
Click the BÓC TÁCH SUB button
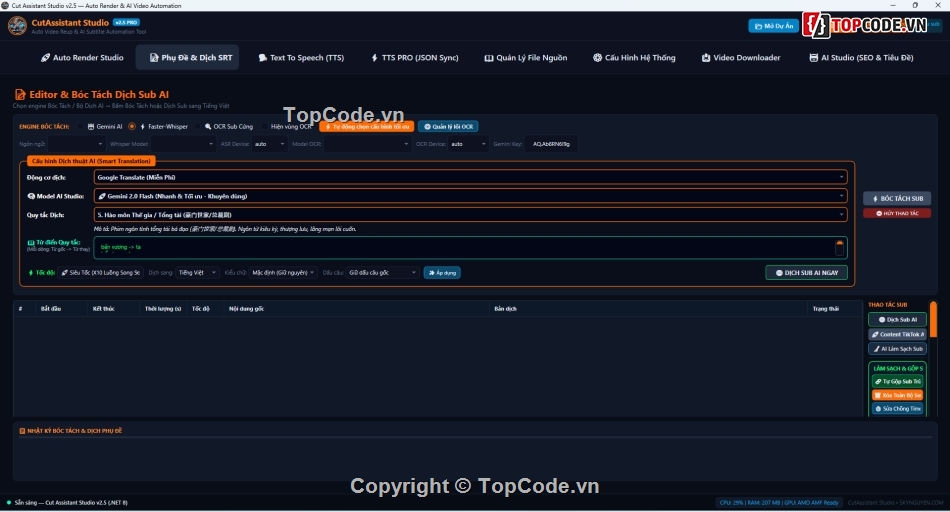[x=897, y=199]
